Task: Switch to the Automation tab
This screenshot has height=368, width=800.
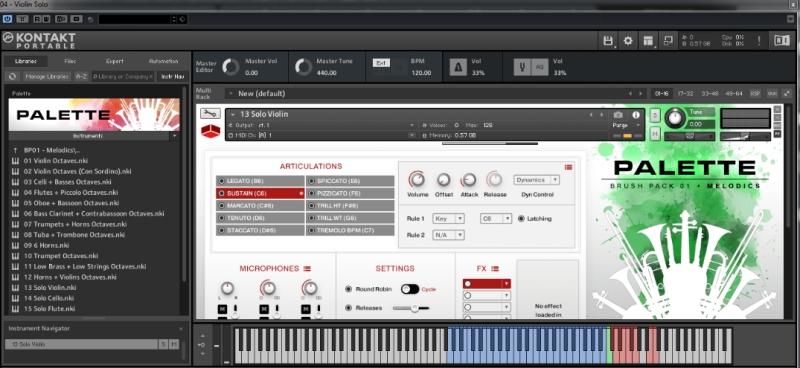Action: pyautogui.click(x=163, y=61)
